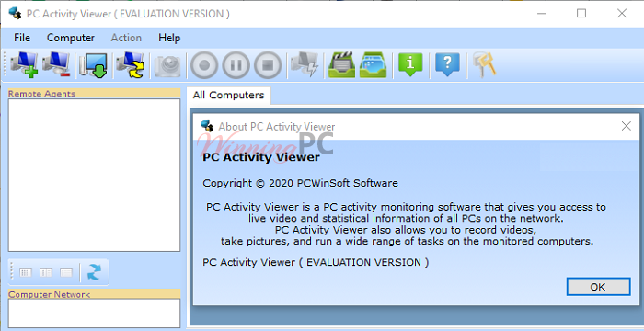Open the File menu

click(22, 38)
